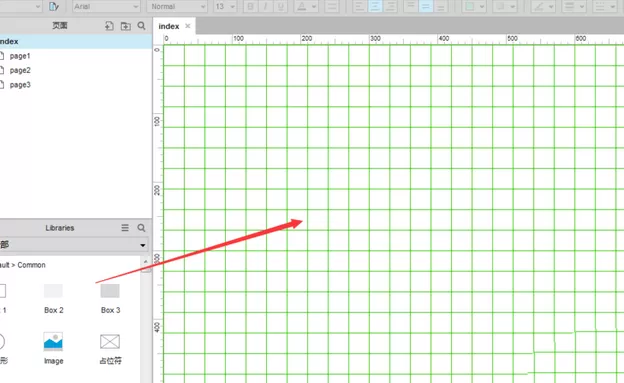
Task: Open the fill color dropdown
Action: pos(474,6)
